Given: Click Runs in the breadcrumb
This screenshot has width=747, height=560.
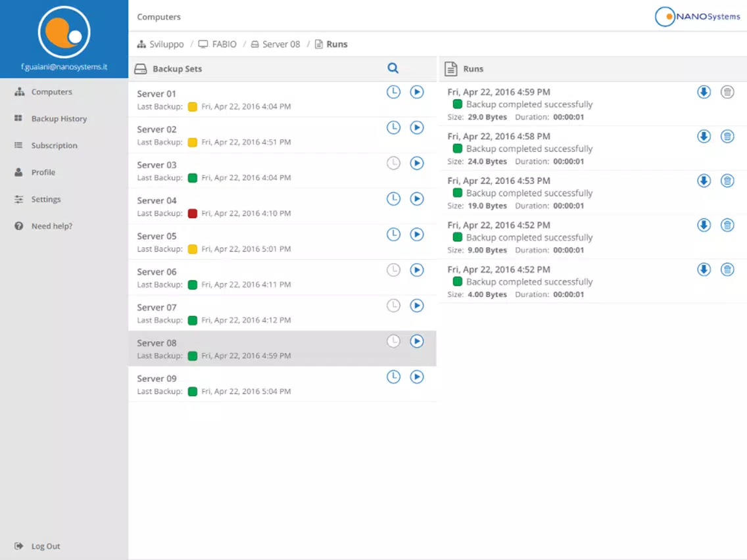Looking at the screenshot, I should point(331,44).
